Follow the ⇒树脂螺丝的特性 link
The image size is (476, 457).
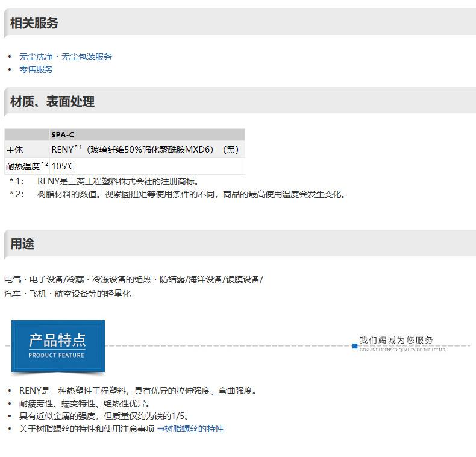tap(190, 429)
